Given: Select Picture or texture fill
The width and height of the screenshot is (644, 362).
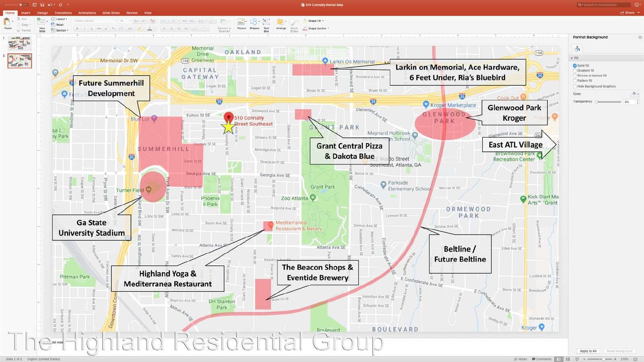Looking at the screenshot, I should pyautogui.click(x=590, y=76).
